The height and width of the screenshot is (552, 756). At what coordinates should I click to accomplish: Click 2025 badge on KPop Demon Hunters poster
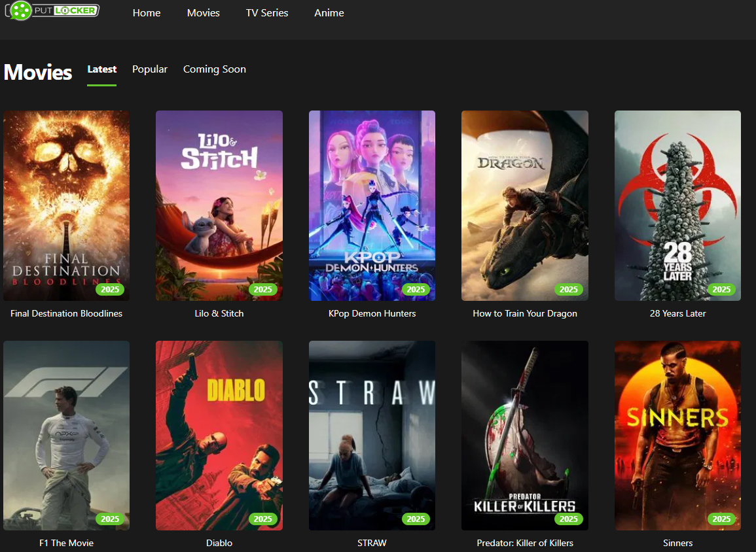[416, 289]
